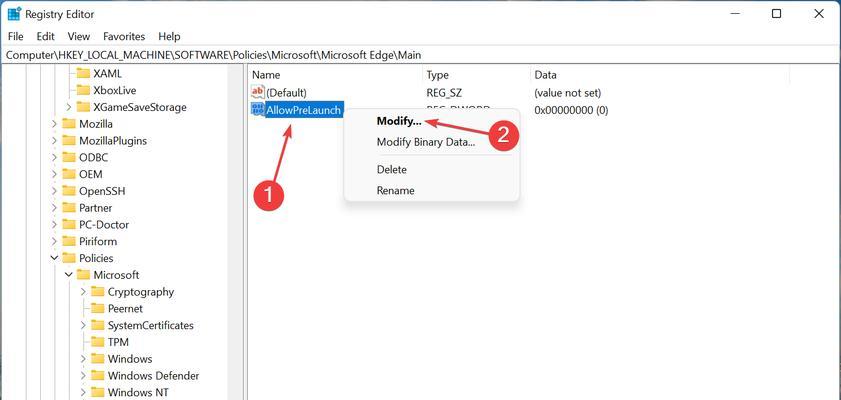Collapse the Microsoft key under Policies
The image size is (841, 400).
69,275
